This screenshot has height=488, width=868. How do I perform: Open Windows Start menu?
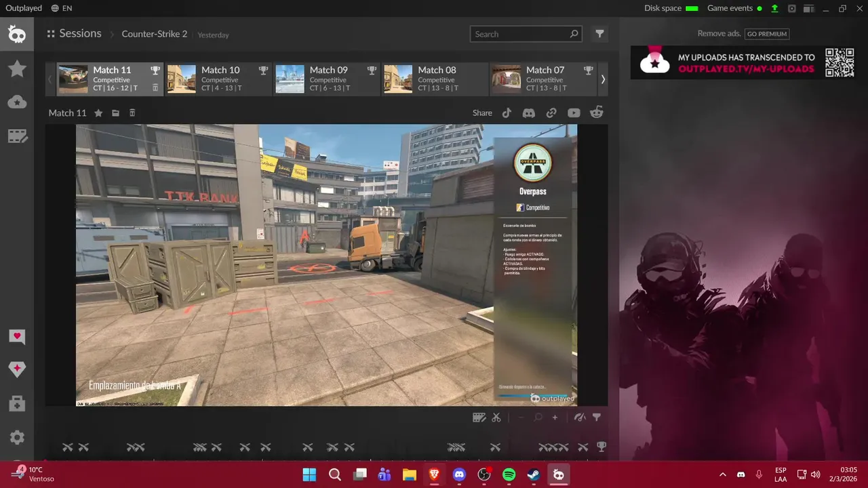(x=309, y=474)
